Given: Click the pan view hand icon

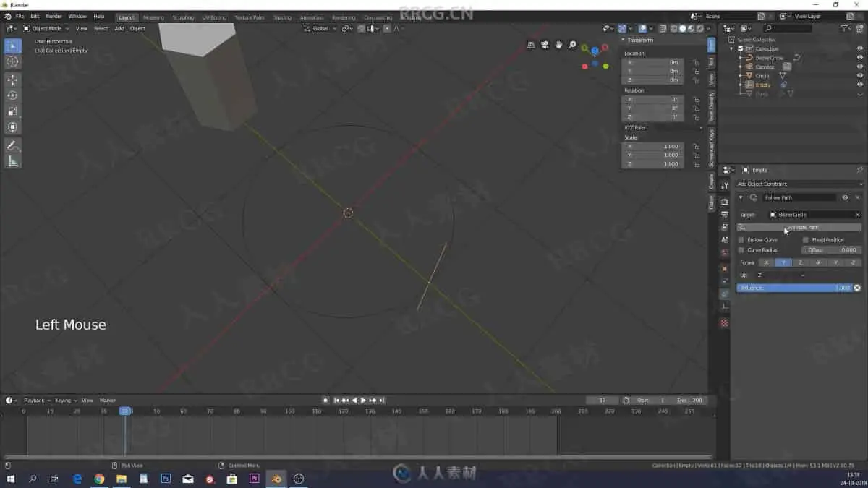Looking at the screenshot, I should click(558, 45).
